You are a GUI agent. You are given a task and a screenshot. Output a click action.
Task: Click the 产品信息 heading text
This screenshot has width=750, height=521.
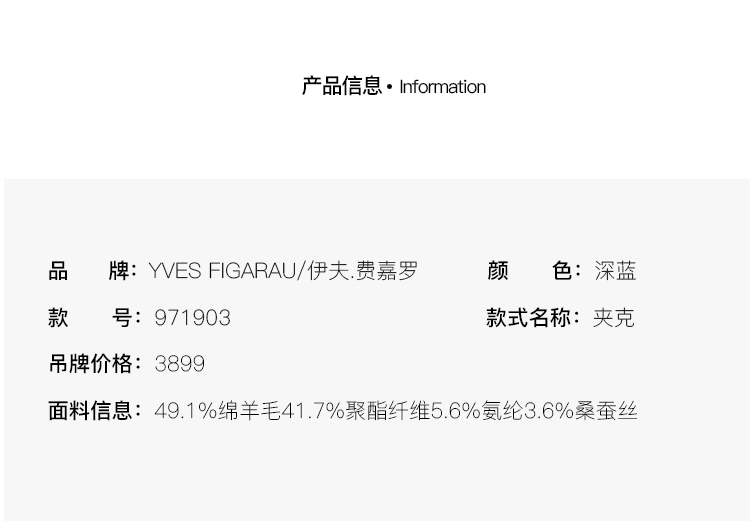click(x=341, y=86)
